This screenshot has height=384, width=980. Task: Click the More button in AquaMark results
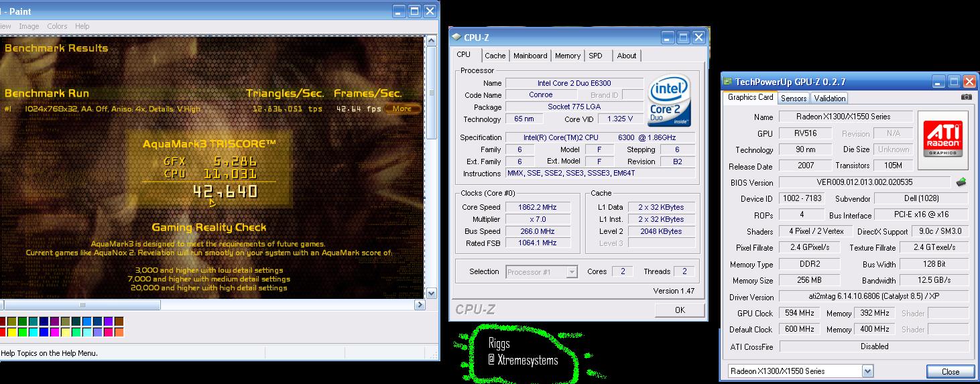[x=402, y=109]
